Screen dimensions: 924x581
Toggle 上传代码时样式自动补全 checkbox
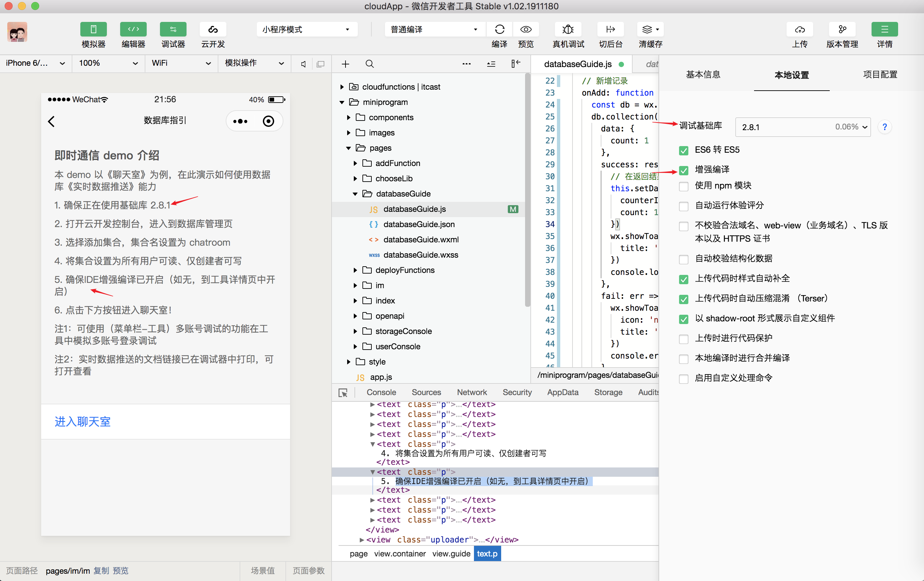click(683, 279)
